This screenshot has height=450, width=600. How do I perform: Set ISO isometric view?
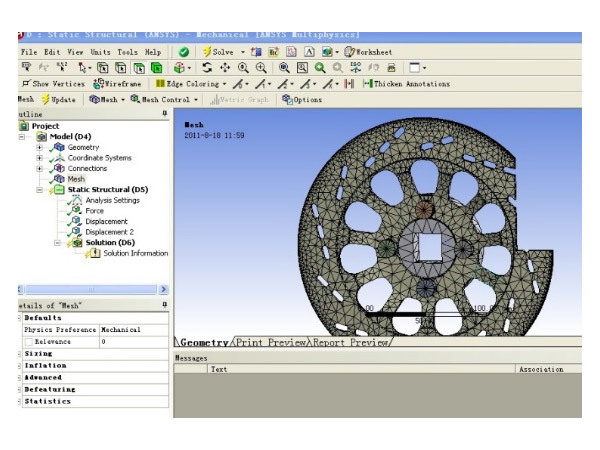tap(355, 67)
